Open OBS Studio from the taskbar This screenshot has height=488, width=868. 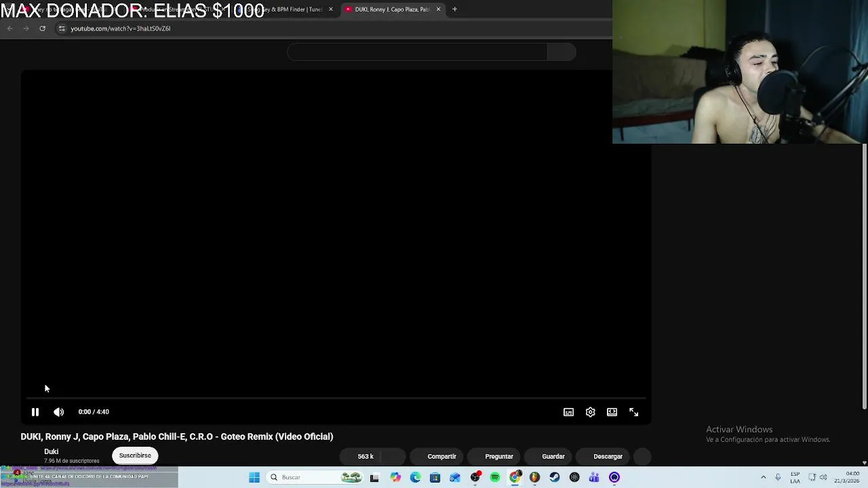475,477
